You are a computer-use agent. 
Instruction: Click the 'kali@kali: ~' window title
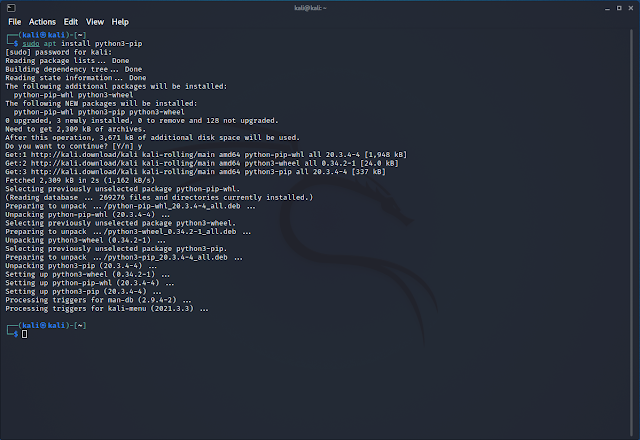310,8
